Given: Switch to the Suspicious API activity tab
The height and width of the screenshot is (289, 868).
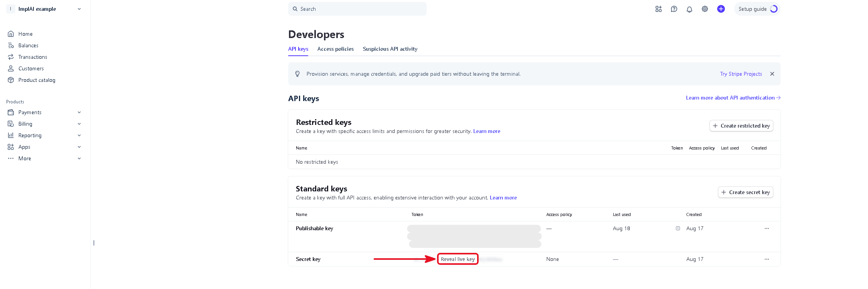Looking at the screenshot, I should [x=390, y=49].
